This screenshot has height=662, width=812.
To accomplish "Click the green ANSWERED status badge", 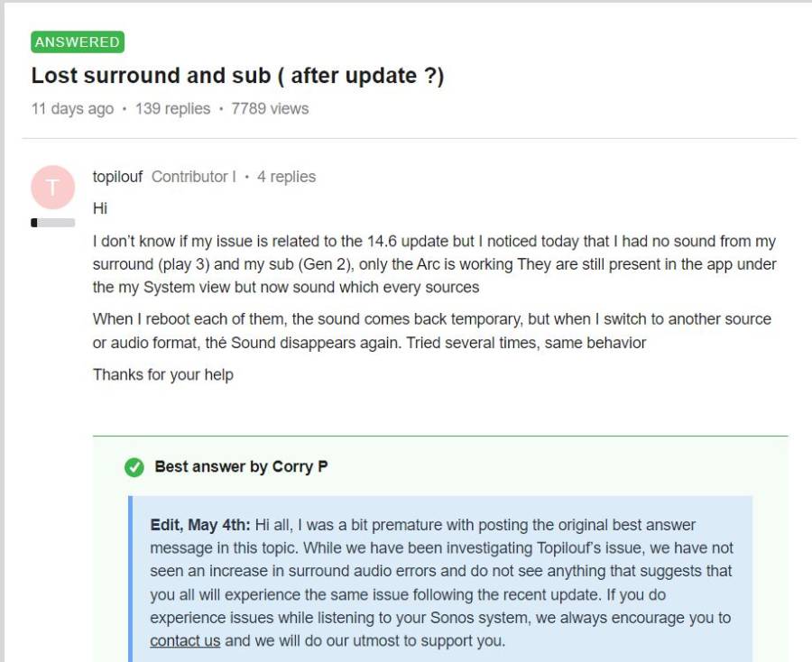I will click(78, 42).
